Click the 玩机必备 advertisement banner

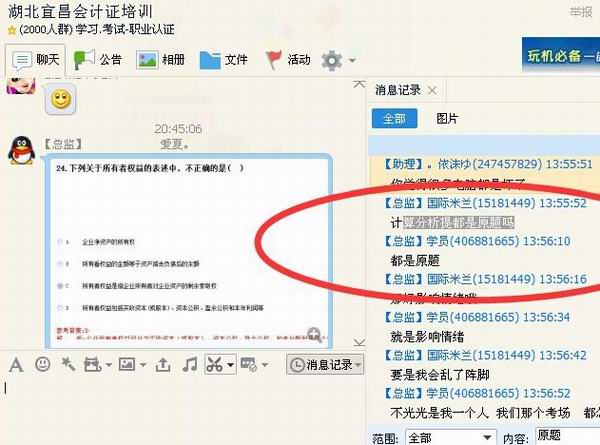pos(561,55)
